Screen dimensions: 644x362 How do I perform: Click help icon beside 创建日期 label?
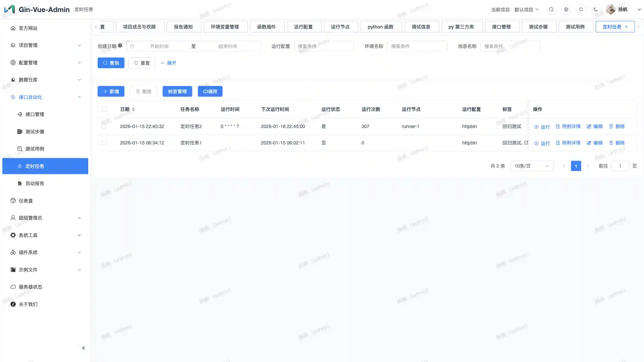pyautogui.click(x=120, y=46)
